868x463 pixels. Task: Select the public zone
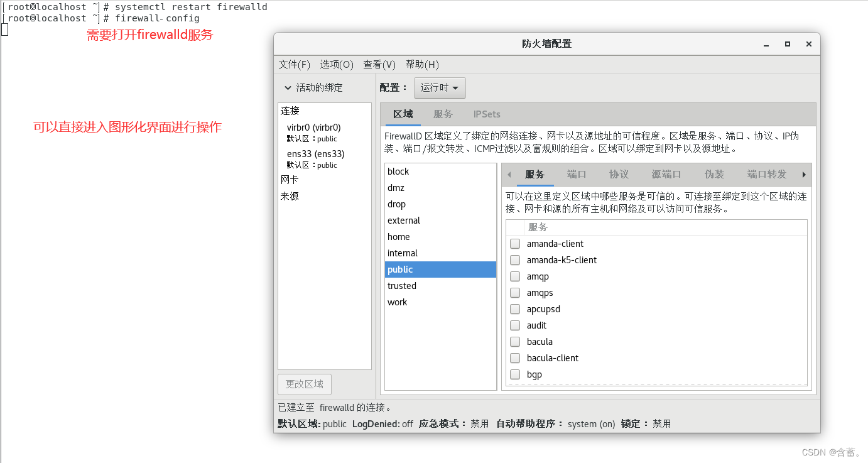click(440, 270)
